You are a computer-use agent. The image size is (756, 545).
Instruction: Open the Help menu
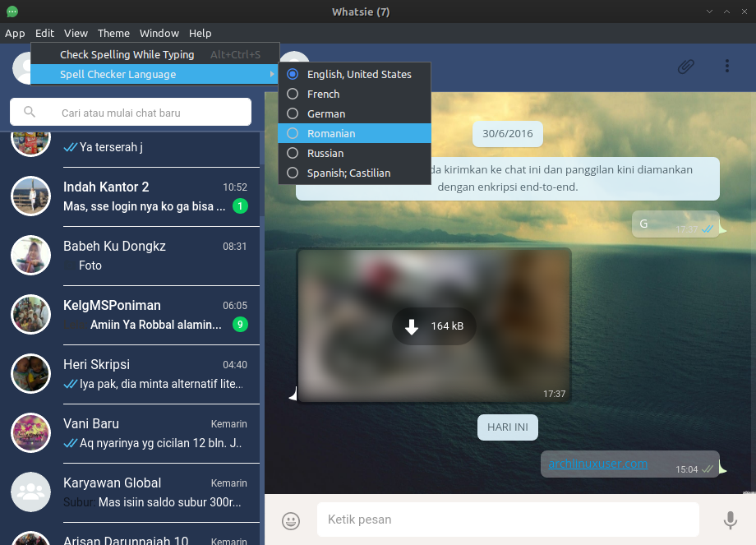point(200,33)
